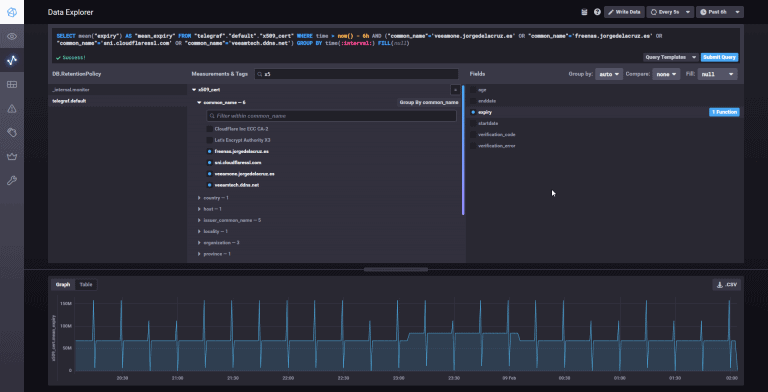The height and width of the screenshot is (392, 768).
Task: Expand the issuer_common_name tag
Action: click(x=199, y=220)
